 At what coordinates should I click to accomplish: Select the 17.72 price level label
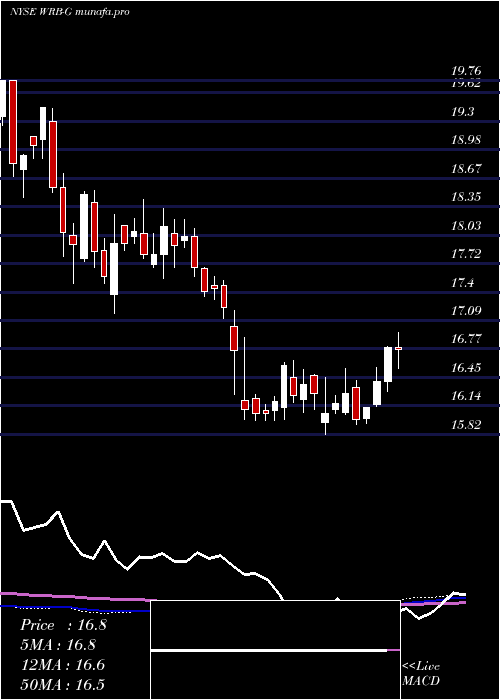466,254
